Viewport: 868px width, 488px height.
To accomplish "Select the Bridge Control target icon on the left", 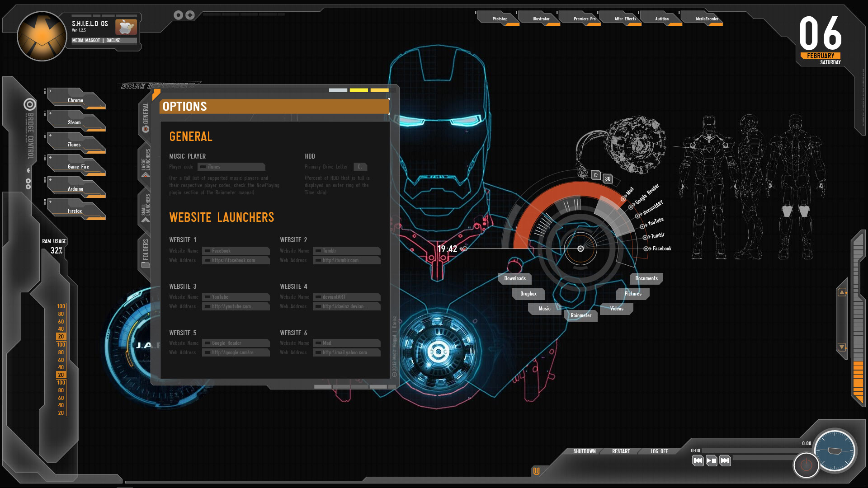I will tap(30, 104).
